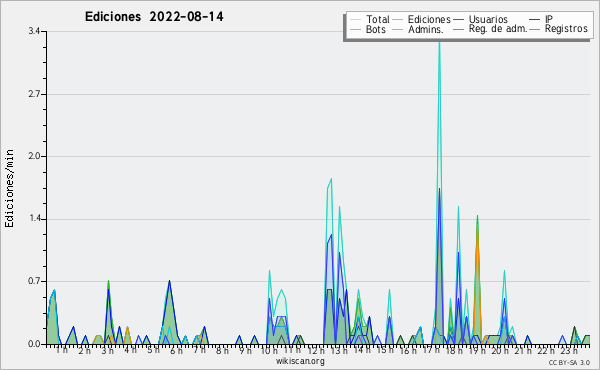Screen dimensions: 600x370
Task: Click the chart title Ediciones 2022-08-14
Action: coord(154,17)
